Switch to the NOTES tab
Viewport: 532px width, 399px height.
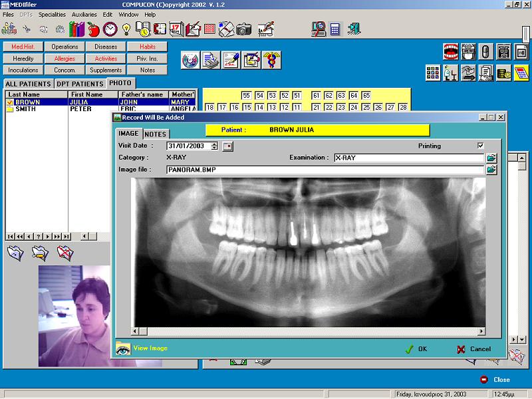coord(156,134)
